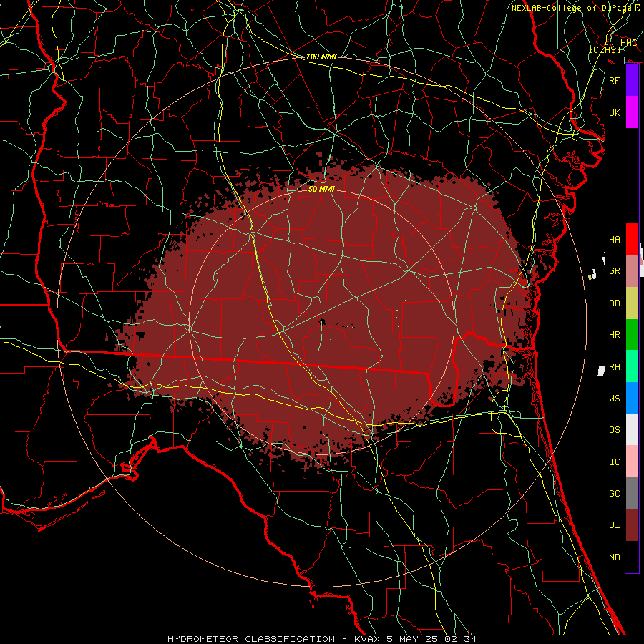The width and height of the screenshot is (644, 644).
Task: Select the GR pink legend swatch
Action: (632, 271)
